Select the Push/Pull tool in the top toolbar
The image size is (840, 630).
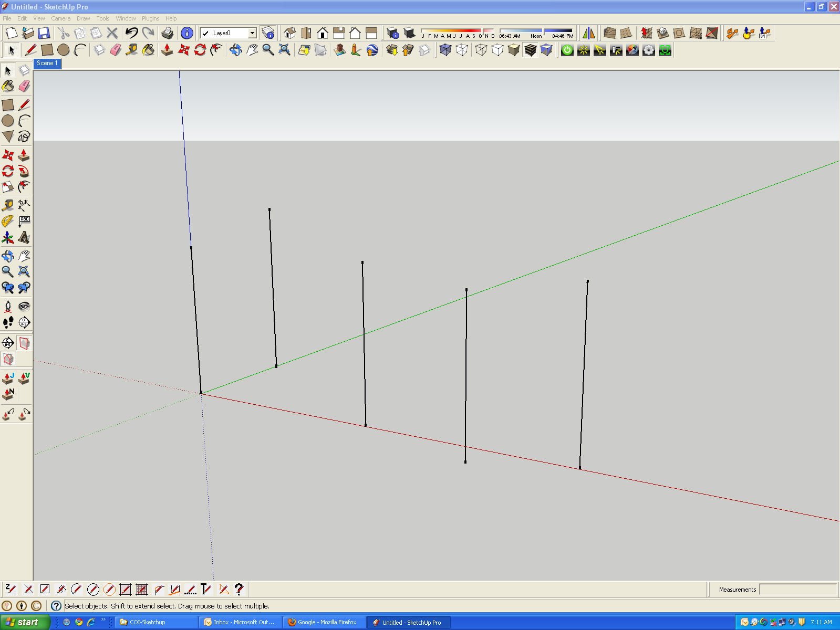click(x=167, y=50)
